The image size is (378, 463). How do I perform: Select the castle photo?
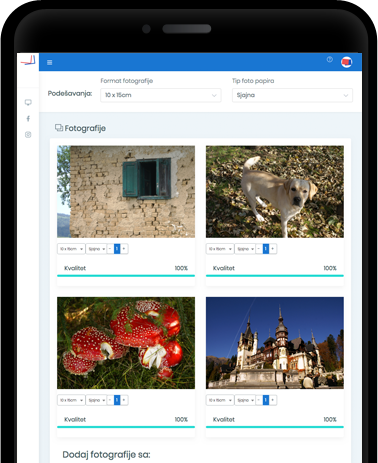click(275, 343)
